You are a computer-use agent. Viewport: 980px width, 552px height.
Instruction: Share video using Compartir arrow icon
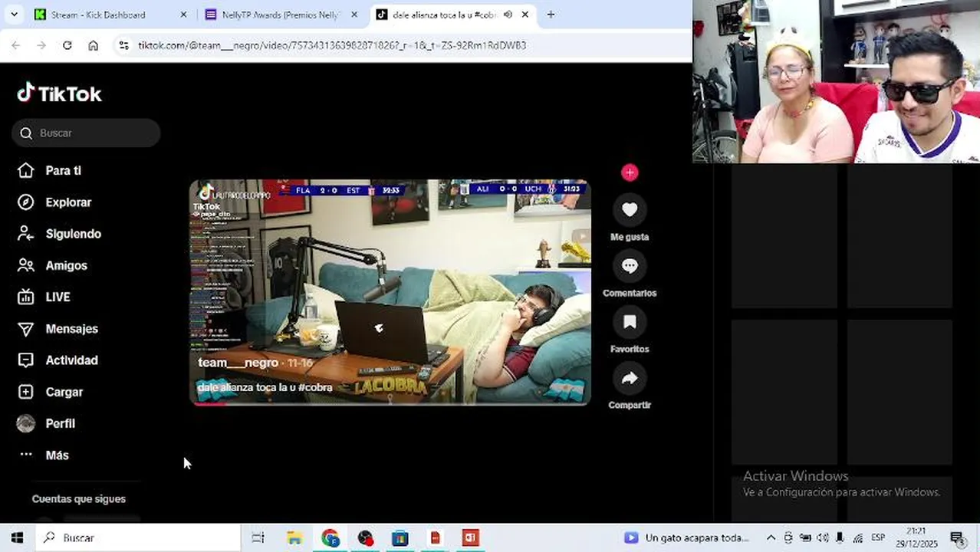click(630, 378)
